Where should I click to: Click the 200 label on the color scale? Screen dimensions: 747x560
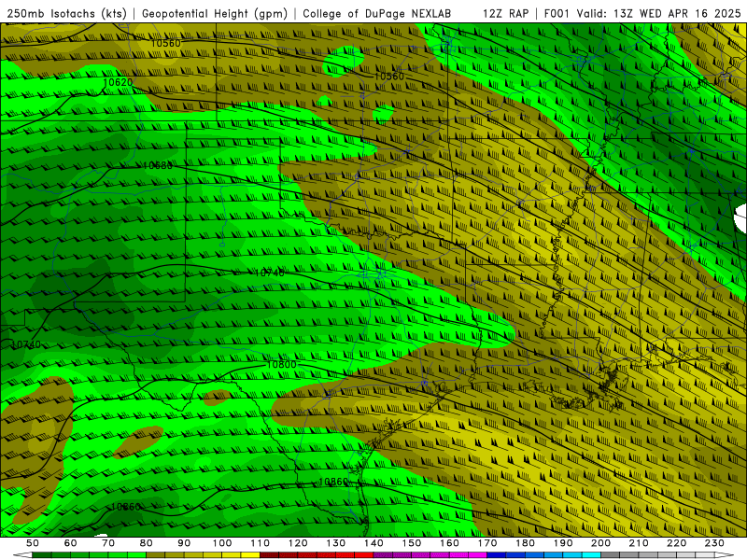tap(600, 543)
